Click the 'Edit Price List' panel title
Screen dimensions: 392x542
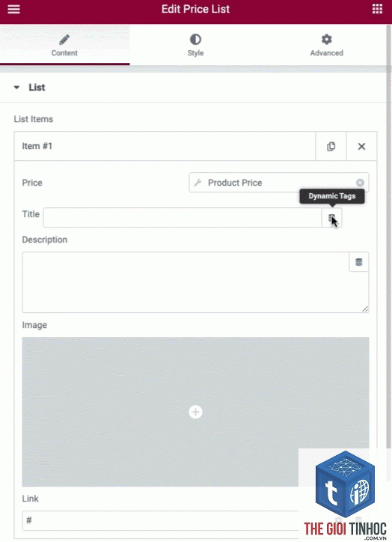(195, 9)
